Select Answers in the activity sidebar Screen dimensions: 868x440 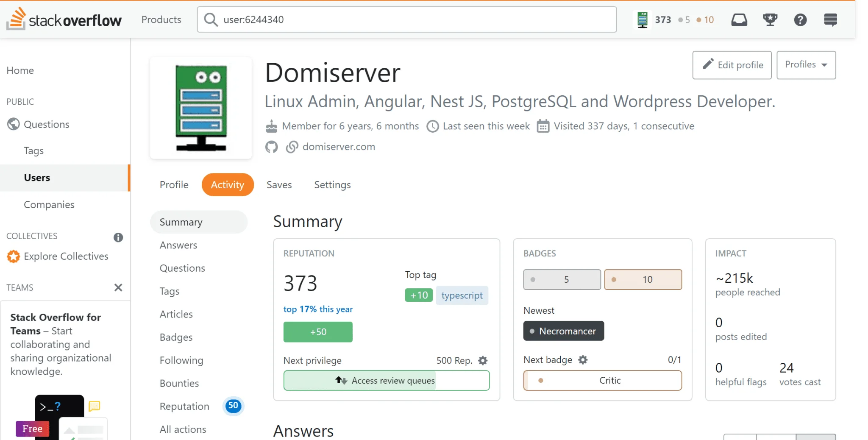pos(178,245)
